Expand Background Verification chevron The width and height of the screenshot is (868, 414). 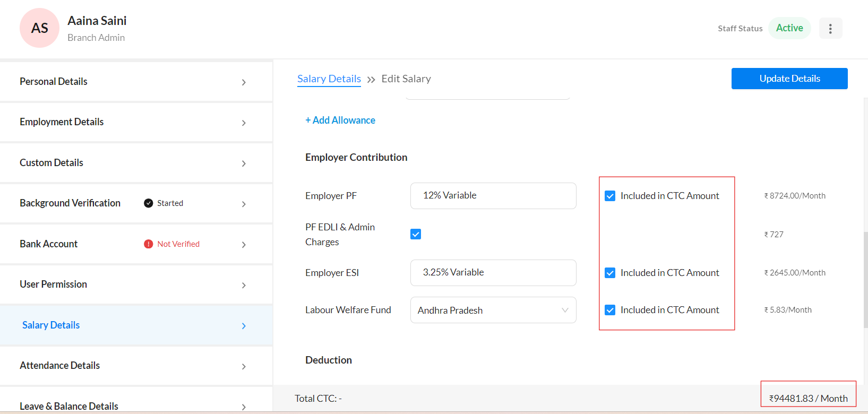point(244,204)
